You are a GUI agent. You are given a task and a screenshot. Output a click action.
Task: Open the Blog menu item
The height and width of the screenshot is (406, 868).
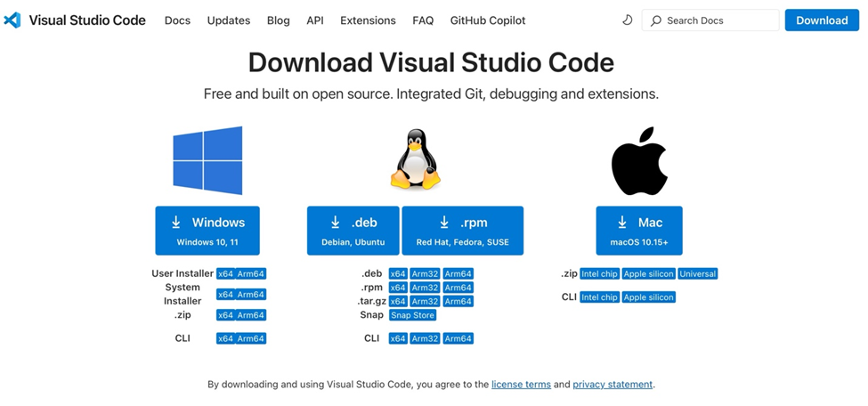(279, 20)
